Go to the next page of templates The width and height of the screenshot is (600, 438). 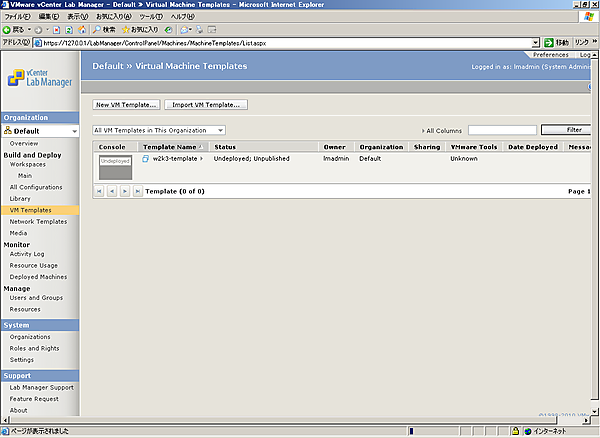point(124,190)
